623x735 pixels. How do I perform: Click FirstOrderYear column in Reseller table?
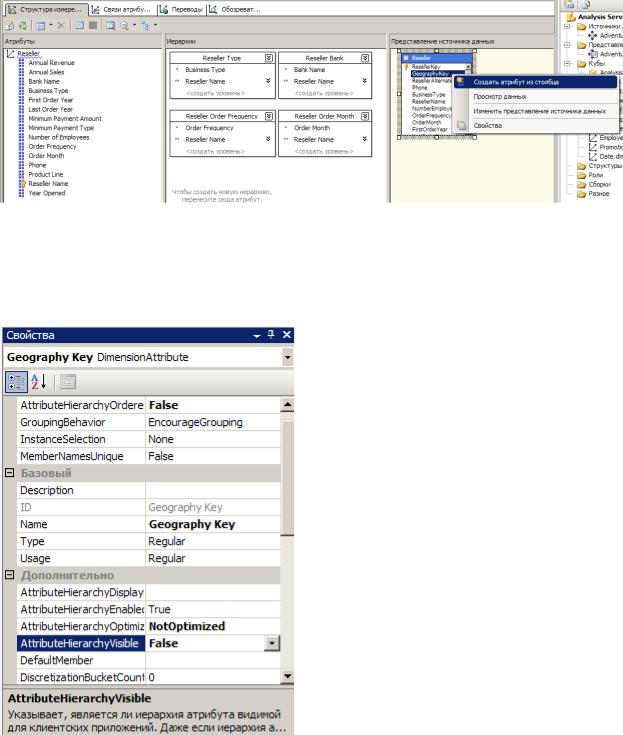tap(430, 129)
